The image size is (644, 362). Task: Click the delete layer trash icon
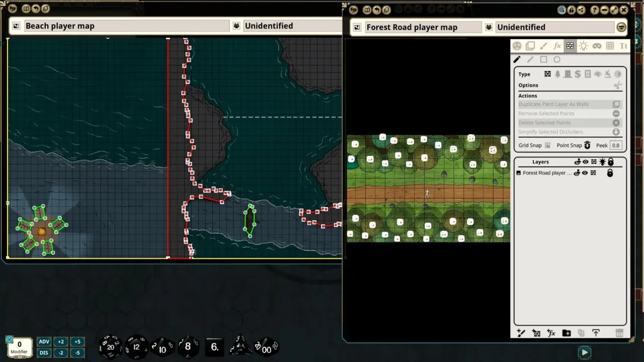[x=620, y=333]
